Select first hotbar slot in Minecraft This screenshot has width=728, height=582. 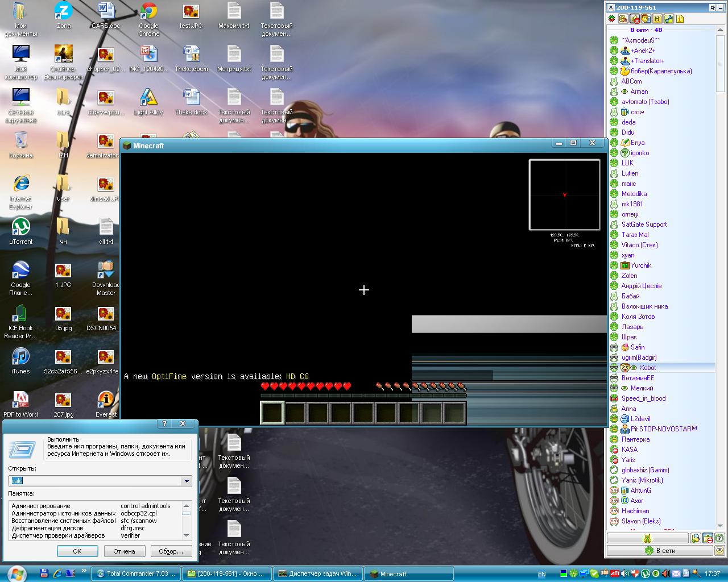(x=272, y=413)
